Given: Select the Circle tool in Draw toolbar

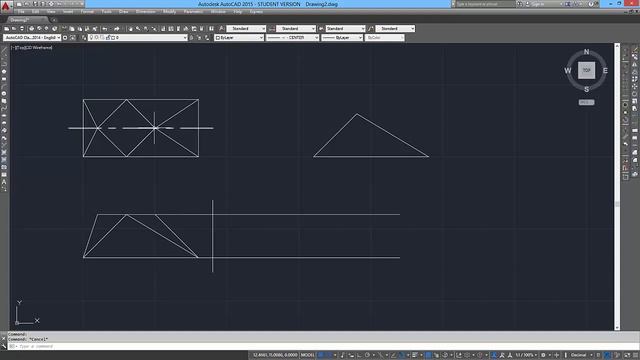Looking at the screenshot, I should pos(4,93).
